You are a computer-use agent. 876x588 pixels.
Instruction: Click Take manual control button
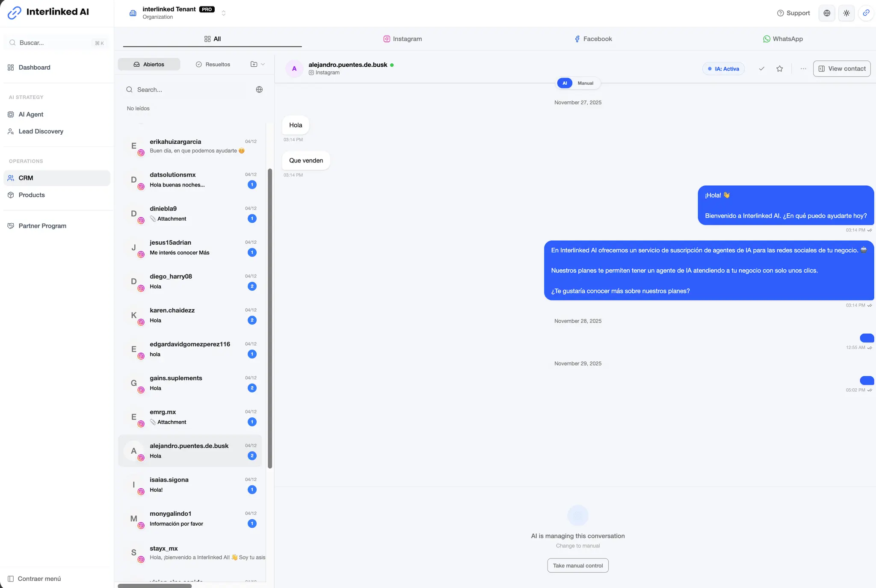coord(578,566)
